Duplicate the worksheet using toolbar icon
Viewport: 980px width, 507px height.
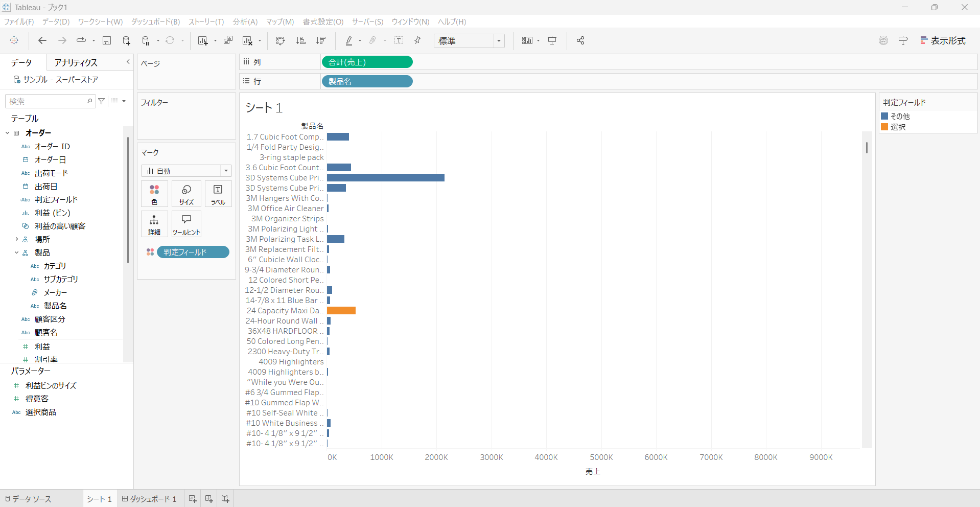click(x=228, y=41)
